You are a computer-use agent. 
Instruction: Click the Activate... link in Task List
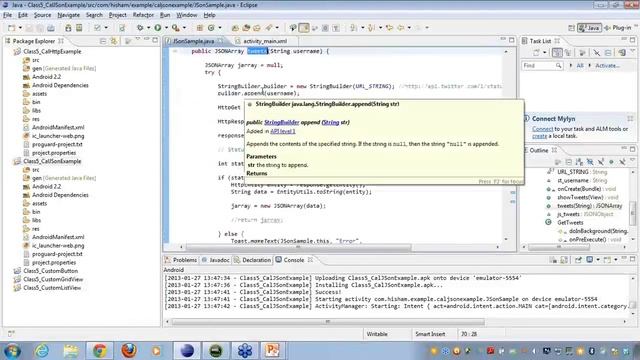tap(607, 65)
